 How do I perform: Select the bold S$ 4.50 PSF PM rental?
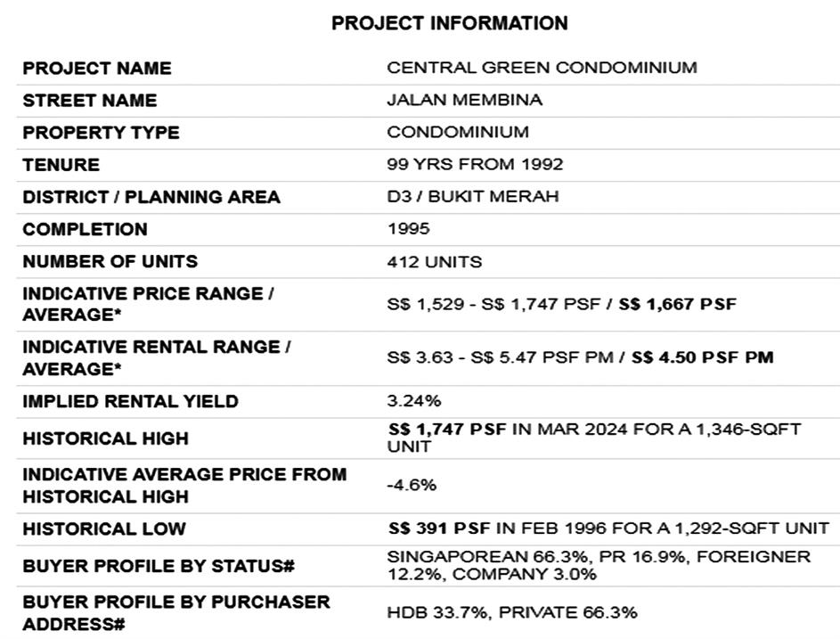click(x=702, y=357)
